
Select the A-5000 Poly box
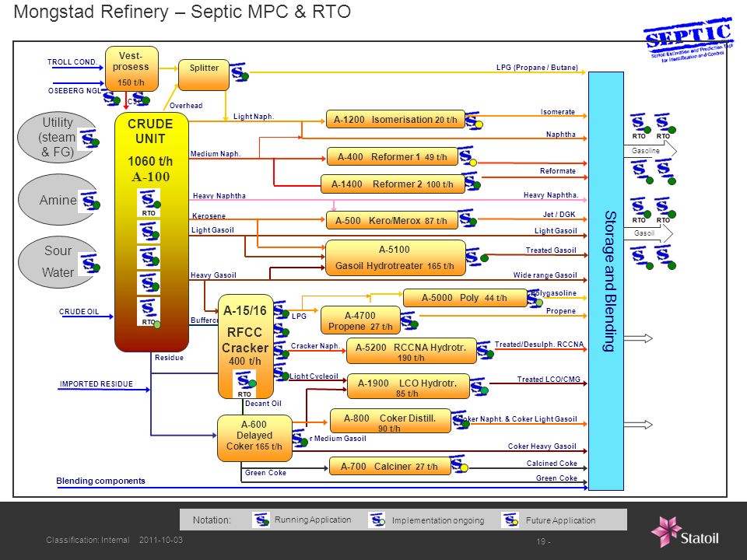point(465,298)
